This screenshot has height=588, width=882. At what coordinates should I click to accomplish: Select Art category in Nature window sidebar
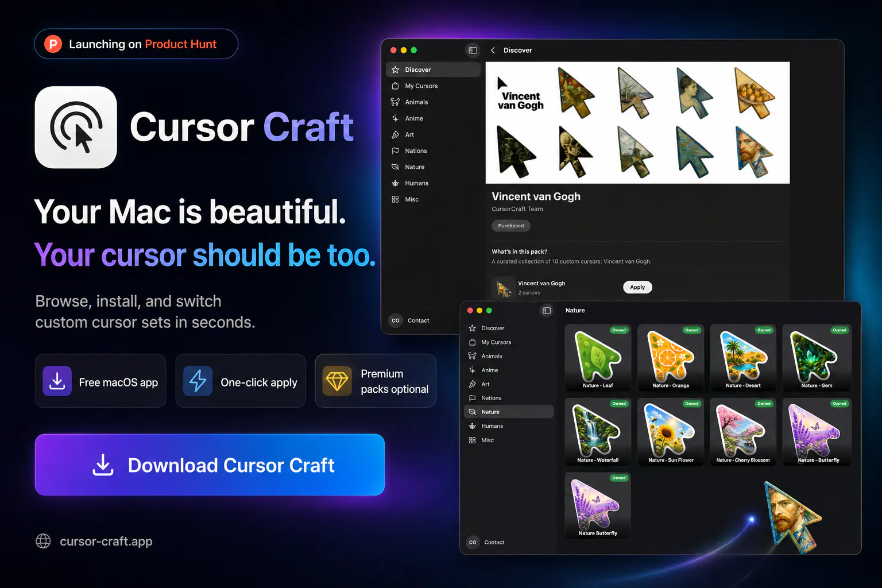point(509,384)
